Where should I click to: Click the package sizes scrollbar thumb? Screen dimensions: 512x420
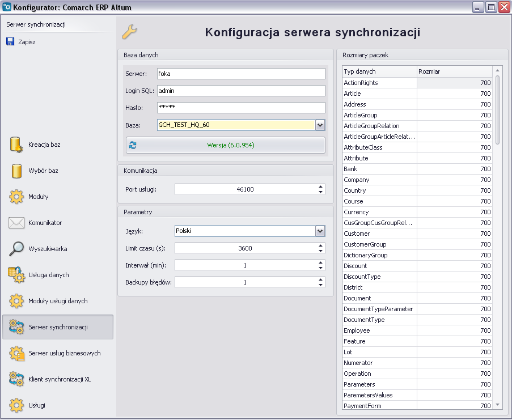click(497, 109)
